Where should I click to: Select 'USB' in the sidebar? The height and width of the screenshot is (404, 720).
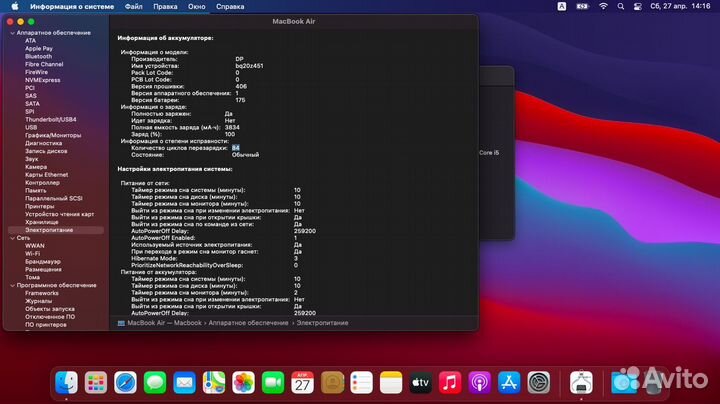point(31,128)
